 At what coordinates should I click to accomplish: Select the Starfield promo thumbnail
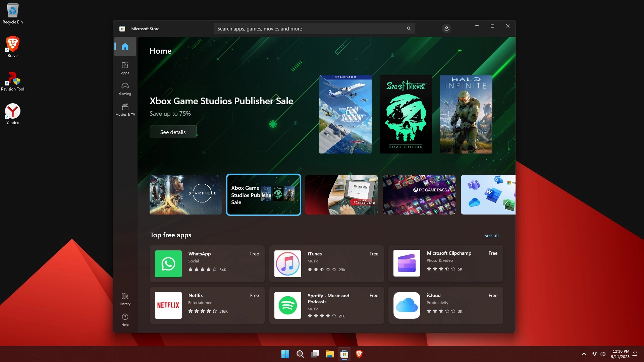(185, 195)
